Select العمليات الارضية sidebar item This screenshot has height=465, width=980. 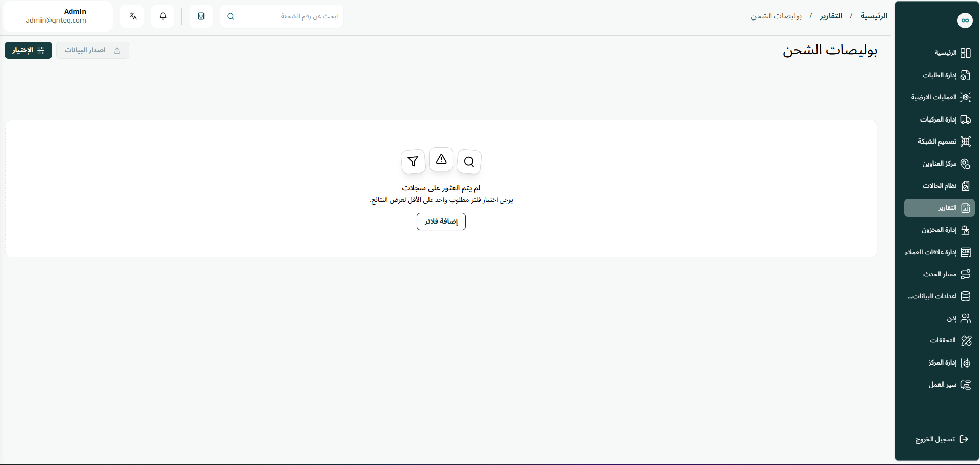939,97
